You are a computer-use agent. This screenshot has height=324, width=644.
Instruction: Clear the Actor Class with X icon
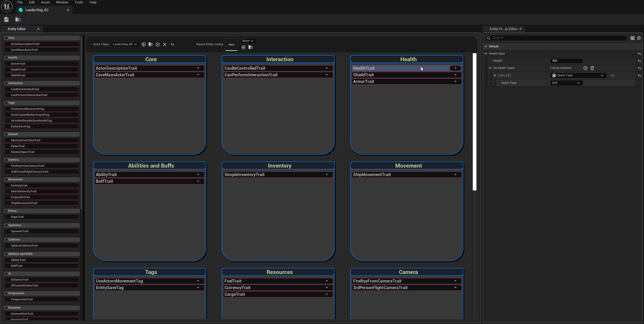point(165,44)
